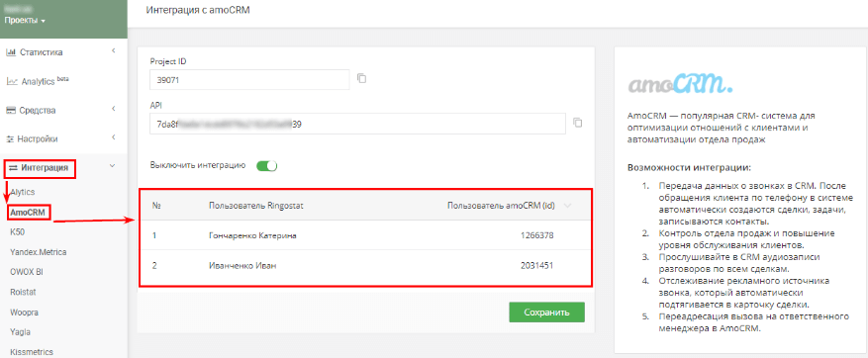Copy the Project ID value
The width and height of the screenshot is (868, 358).
pyautogui.click(x=362, y=78)
